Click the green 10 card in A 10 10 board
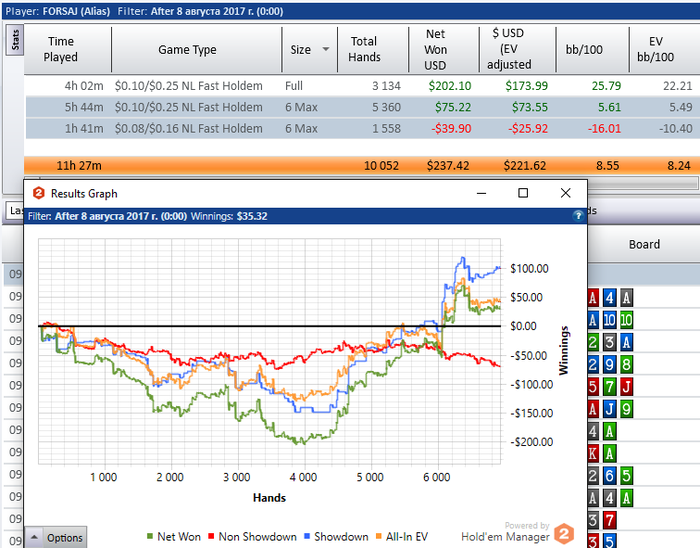Viewport: 700px width, 548px height. (x=626, y=320)
